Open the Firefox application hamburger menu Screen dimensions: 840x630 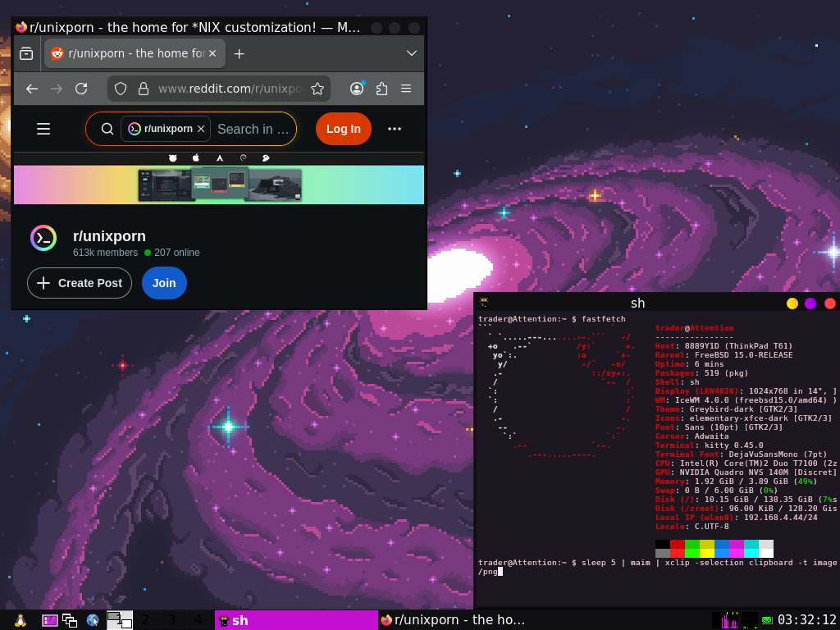406,89
